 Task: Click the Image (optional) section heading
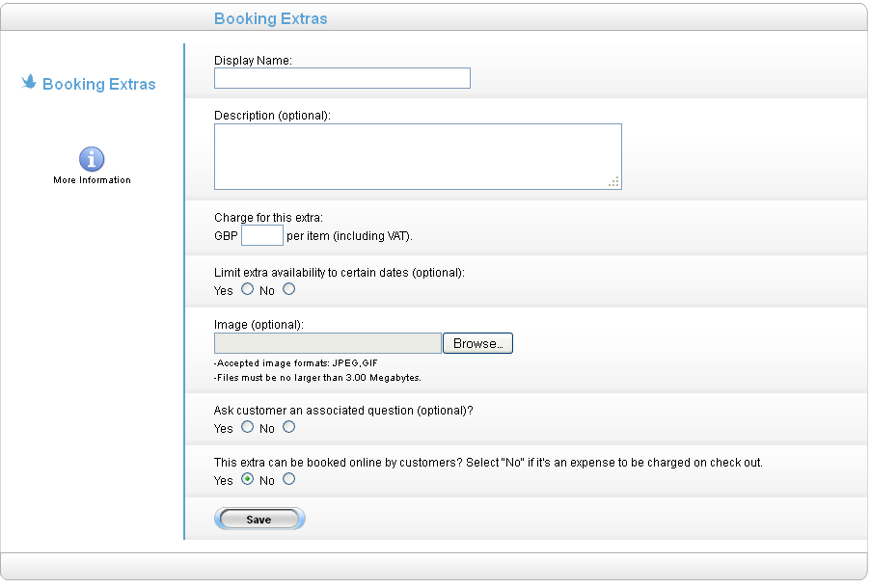pyautogui.click(x=253, y=324)
